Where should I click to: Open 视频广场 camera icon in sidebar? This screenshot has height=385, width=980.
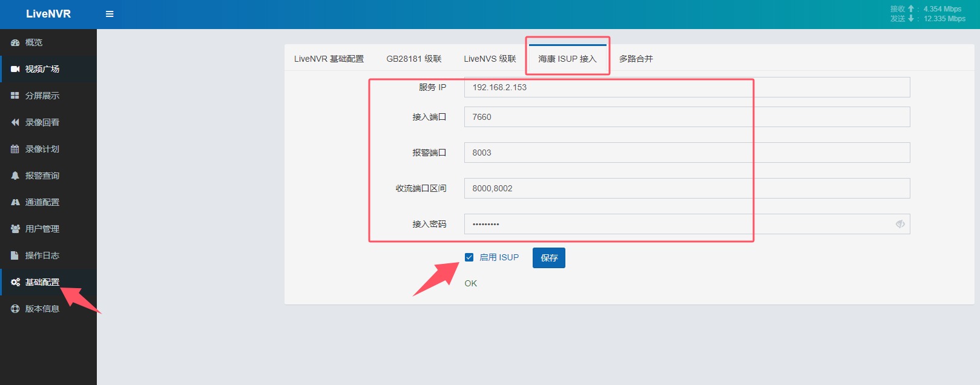[x=15, y=69]
